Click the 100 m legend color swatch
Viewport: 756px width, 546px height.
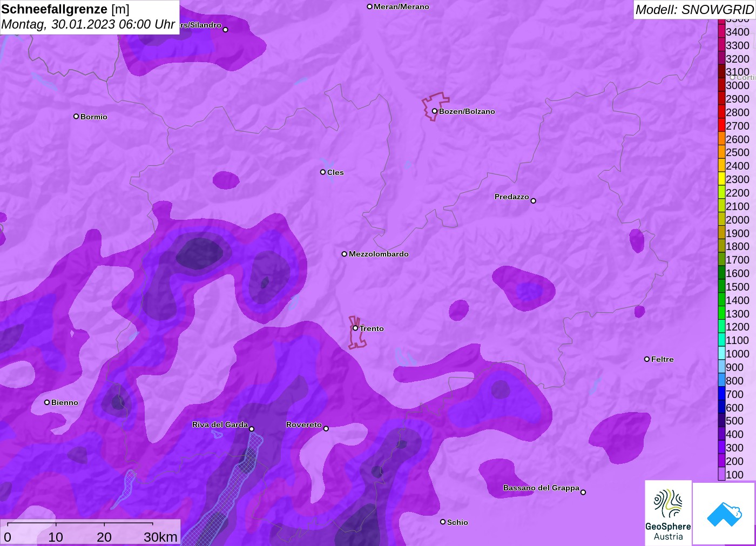(721, 474)
